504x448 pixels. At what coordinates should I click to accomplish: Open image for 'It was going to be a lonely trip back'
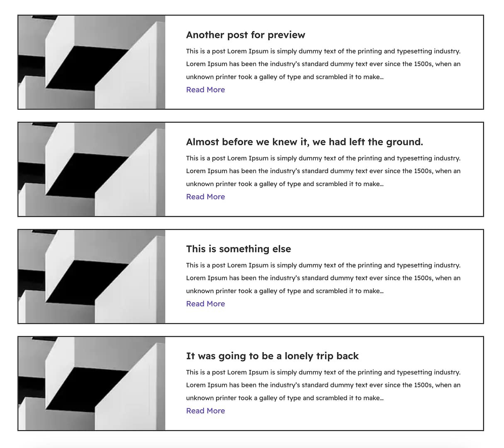[92, 384]
